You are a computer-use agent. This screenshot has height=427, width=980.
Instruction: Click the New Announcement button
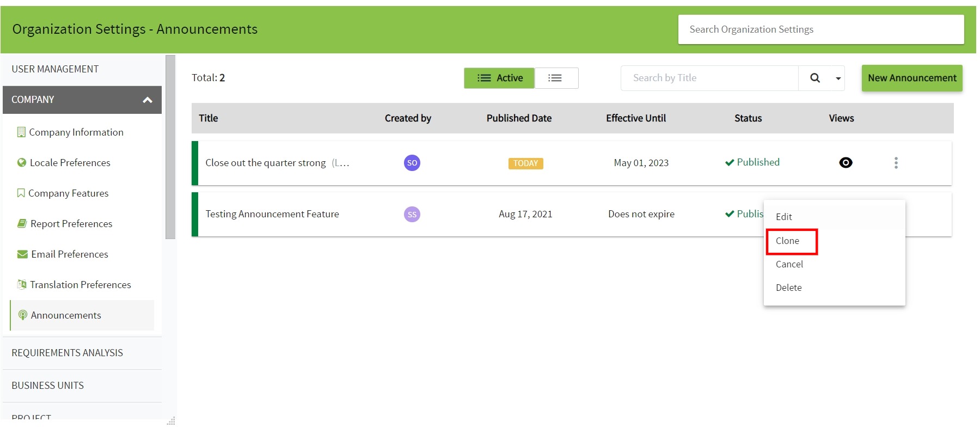[912, 78]
